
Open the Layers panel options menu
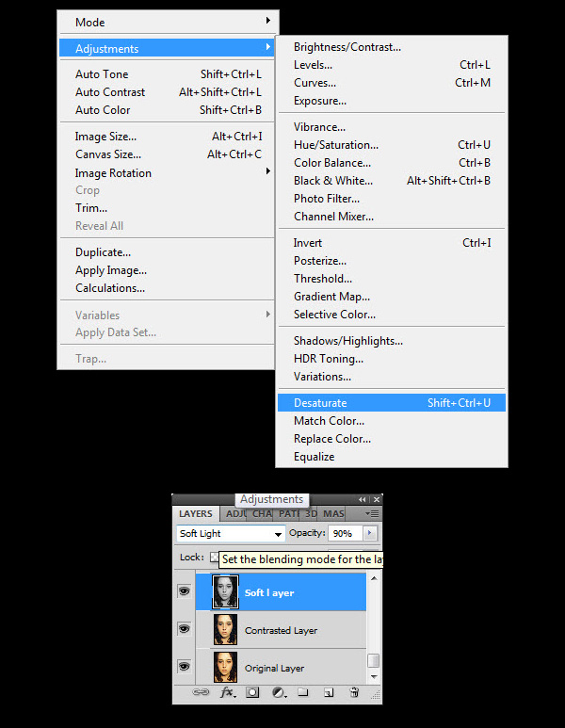[372, 513]
